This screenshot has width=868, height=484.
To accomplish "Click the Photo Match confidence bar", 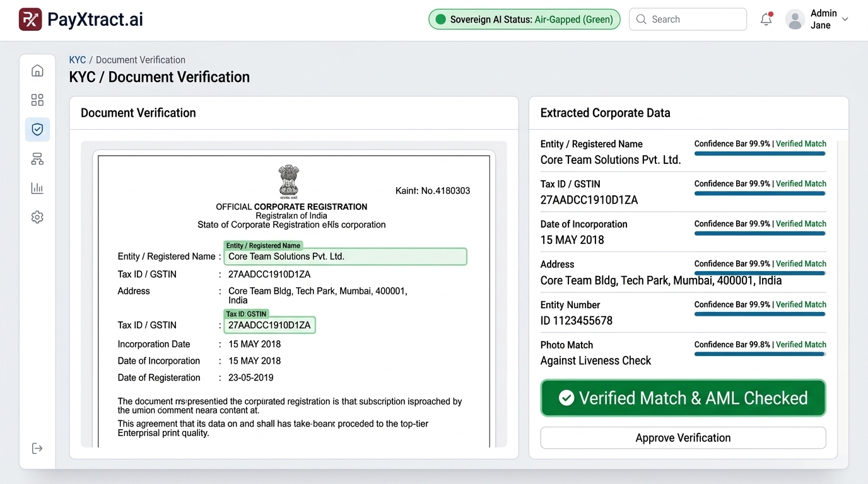I will tap(760, 354).
